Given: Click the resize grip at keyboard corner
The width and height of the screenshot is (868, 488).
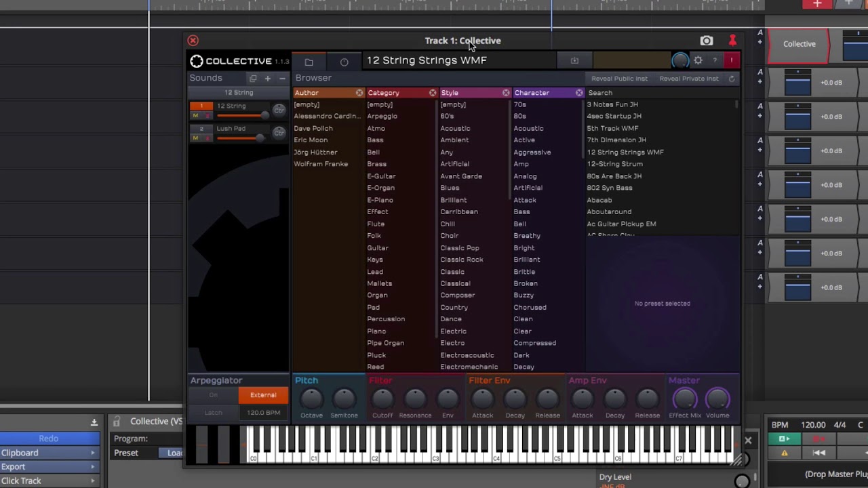Looking at the screenshot, I should click(x=736, y=460).
